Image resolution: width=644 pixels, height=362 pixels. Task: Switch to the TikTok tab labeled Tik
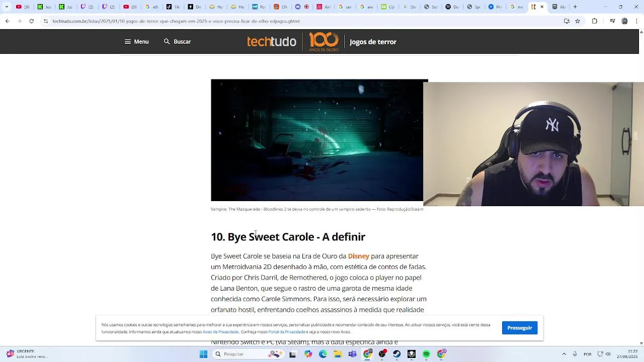pos(173,7)
